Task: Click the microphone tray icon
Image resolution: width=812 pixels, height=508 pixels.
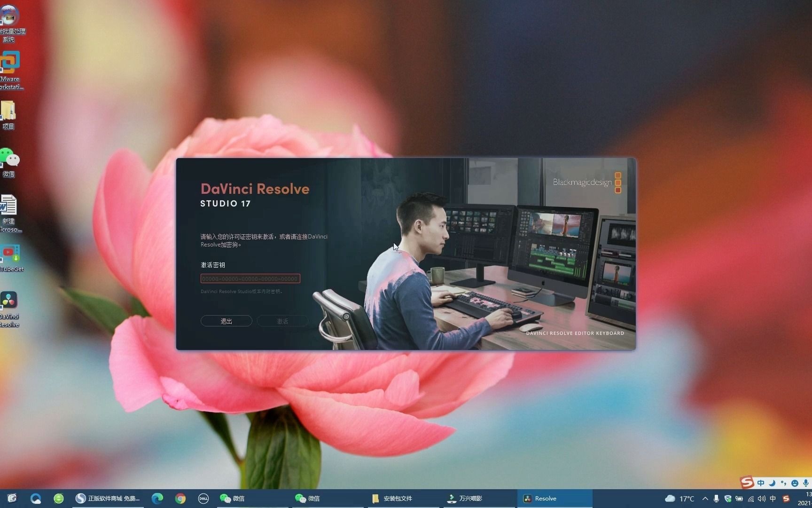Action: 716,499
